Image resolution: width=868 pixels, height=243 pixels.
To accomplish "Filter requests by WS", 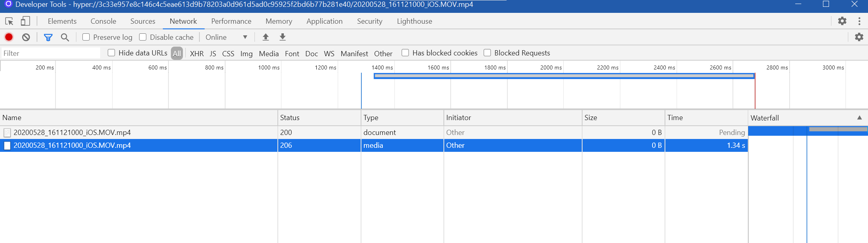I will coord(329,53).
